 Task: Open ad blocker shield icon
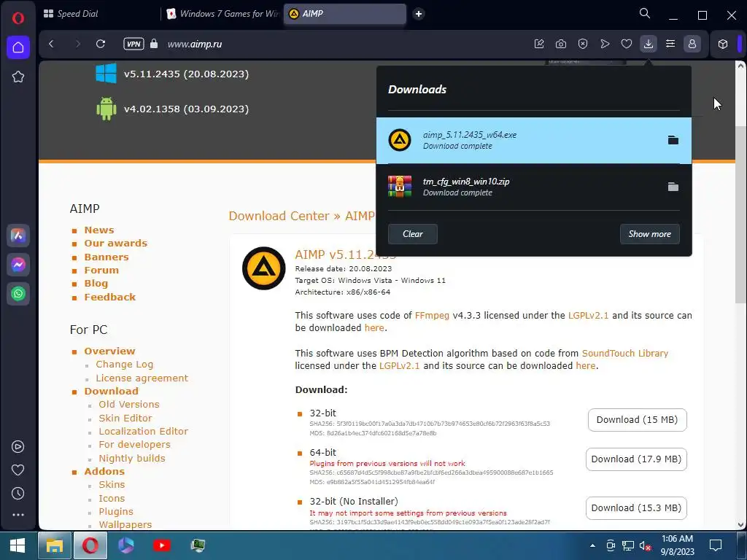[x=583, y=44]
